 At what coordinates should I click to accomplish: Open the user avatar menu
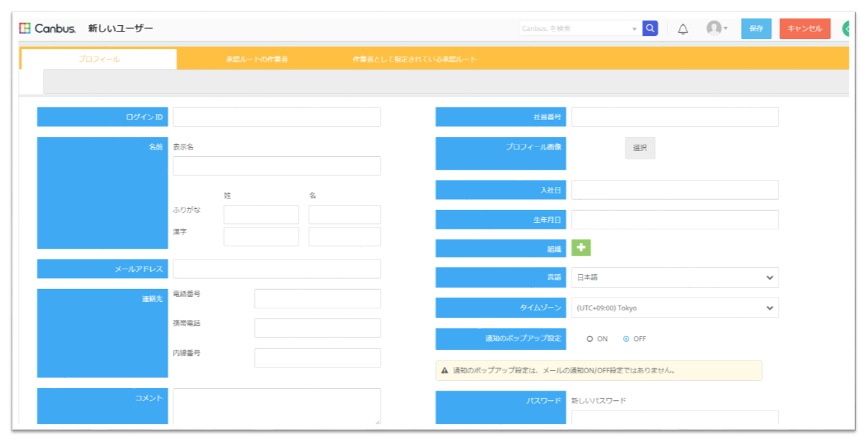[716, 28]
